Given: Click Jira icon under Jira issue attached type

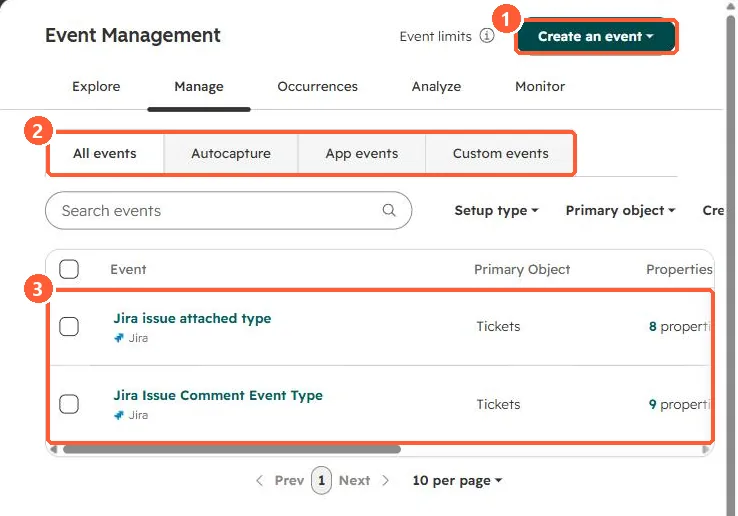Looking at the screenshot, I should coord(119,338).
